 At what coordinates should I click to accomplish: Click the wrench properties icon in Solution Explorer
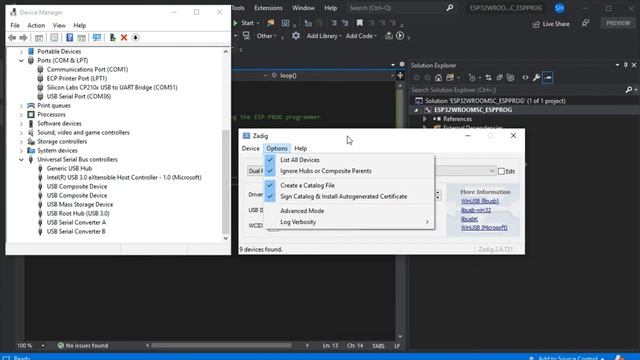point(536,78)
